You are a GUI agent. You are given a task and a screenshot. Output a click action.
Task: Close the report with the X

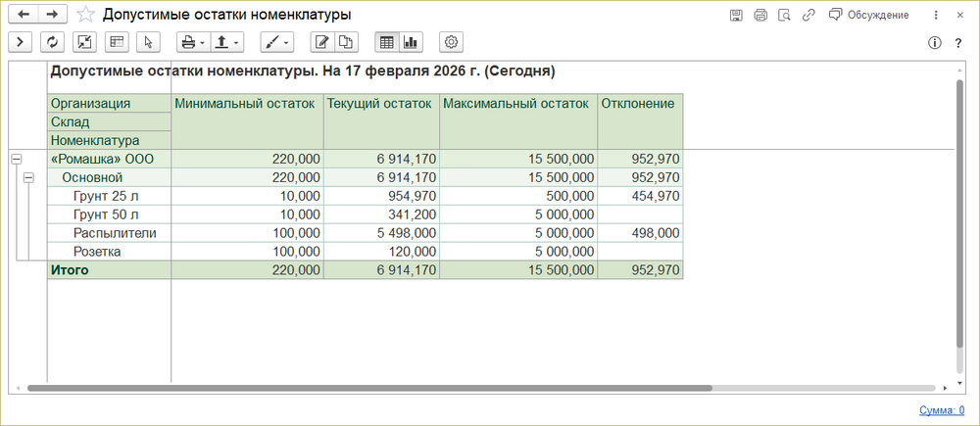[960, 15]
